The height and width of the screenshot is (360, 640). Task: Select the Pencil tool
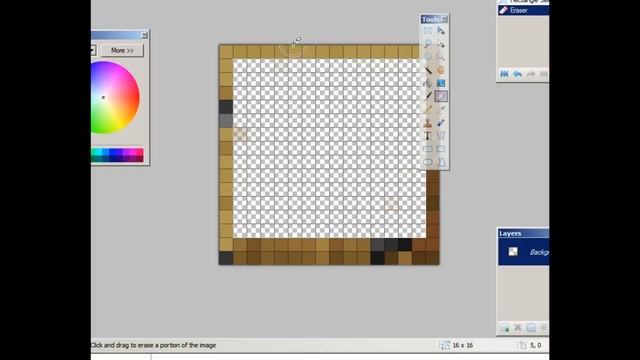[x=427, y=109]
